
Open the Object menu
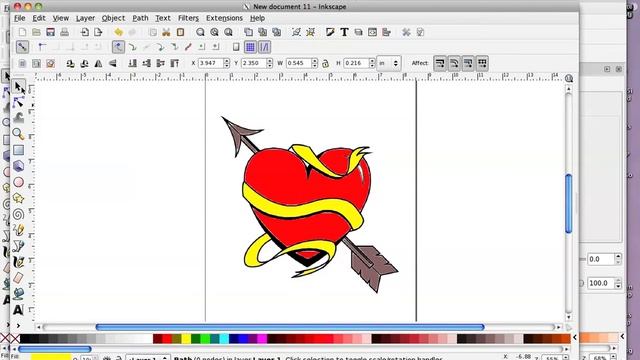click(x=113, y=18)
